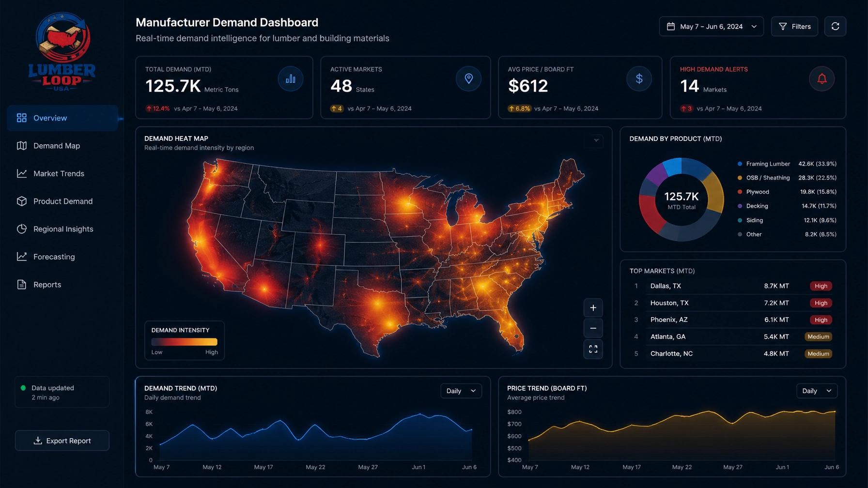Screen dimensions: 868x488
Task: Click the Plywood legend dot
Action: (740, 192)
